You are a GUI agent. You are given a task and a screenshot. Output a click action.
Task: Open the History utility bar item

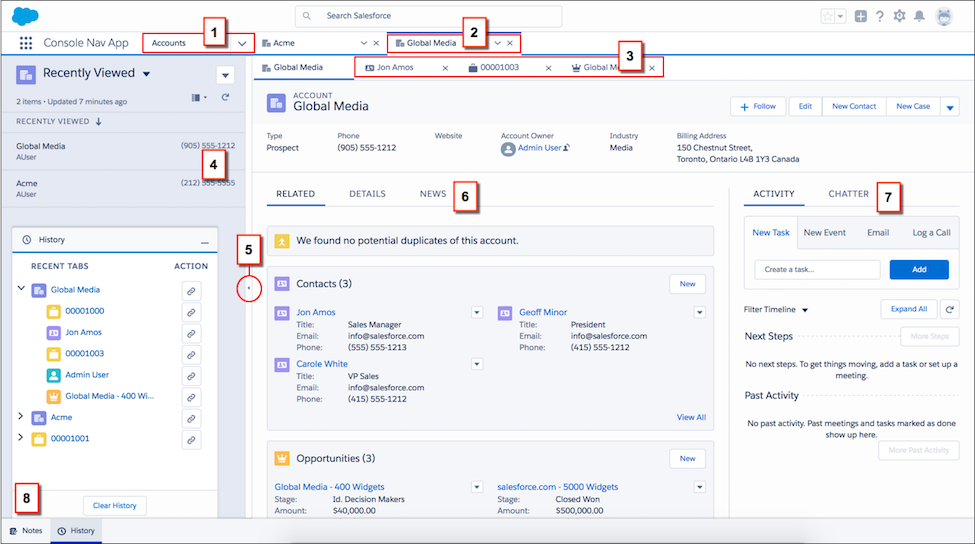[x=76, y=531]
